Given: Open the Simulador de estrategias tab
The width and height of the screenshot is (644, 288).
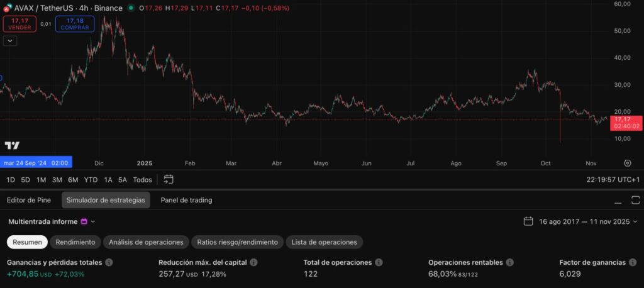Looking at the screenshot, I should pos(106,200).
